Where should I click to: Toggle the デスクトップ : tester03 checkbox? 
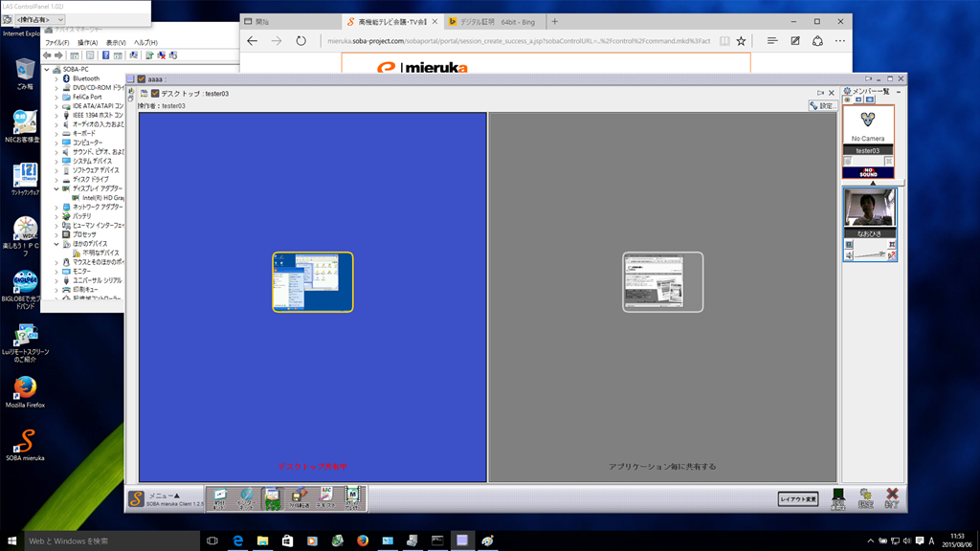(x=155, y=94)
